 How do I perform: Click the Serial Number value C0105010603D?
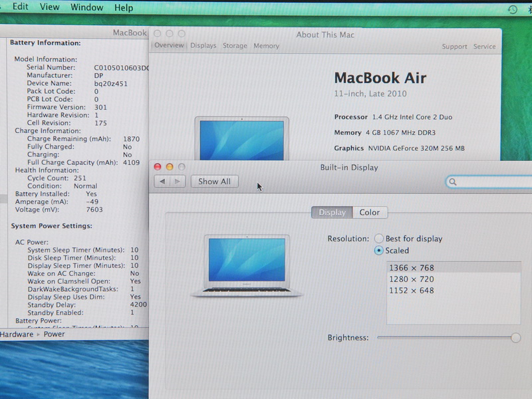point(121,68)
